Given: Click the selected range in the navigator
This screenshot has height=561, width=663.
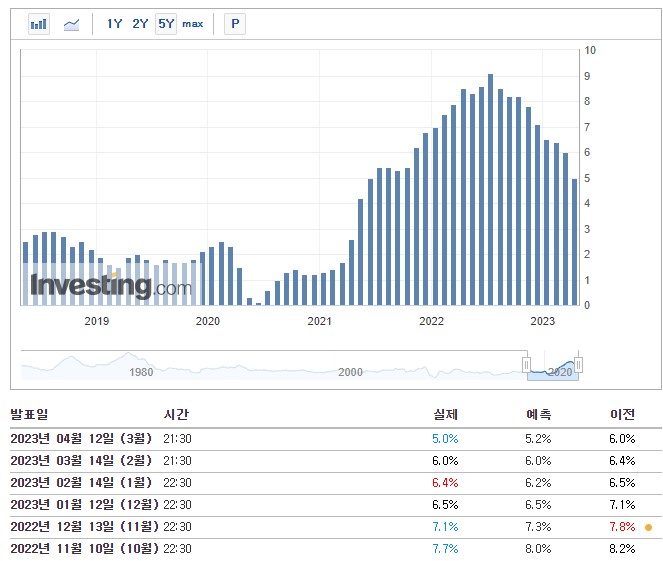Looking at the screenshot, I should click(x=553, y=366).
